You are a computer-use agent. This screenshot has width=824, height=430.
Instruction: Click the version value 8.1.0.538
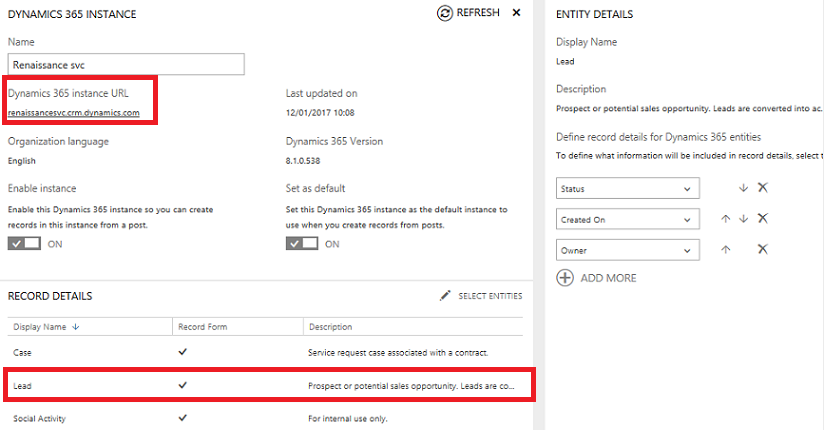pos(303,161)
